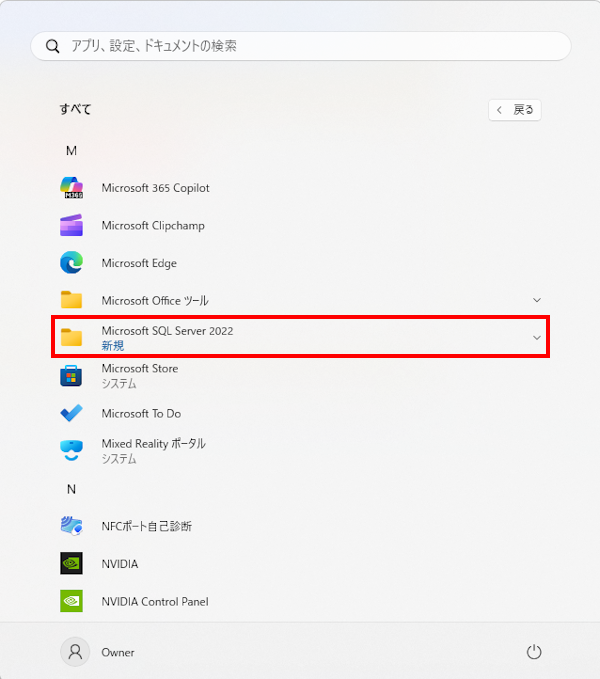
Task: Jump via letter header M
Action: [x=71, y=151]
